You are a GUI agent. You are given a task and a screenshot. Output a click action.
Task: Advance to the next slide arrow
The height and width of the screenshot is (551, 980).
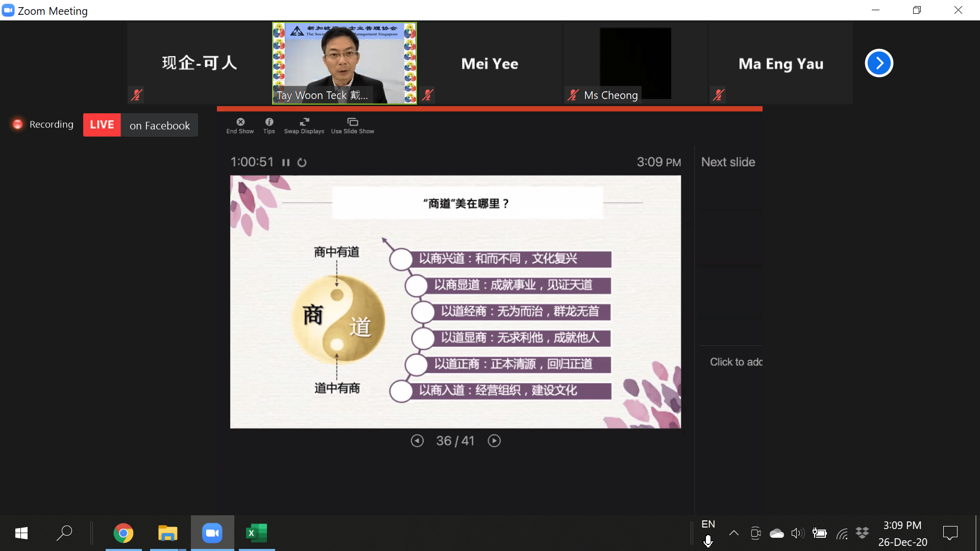[x=494, y=441]
